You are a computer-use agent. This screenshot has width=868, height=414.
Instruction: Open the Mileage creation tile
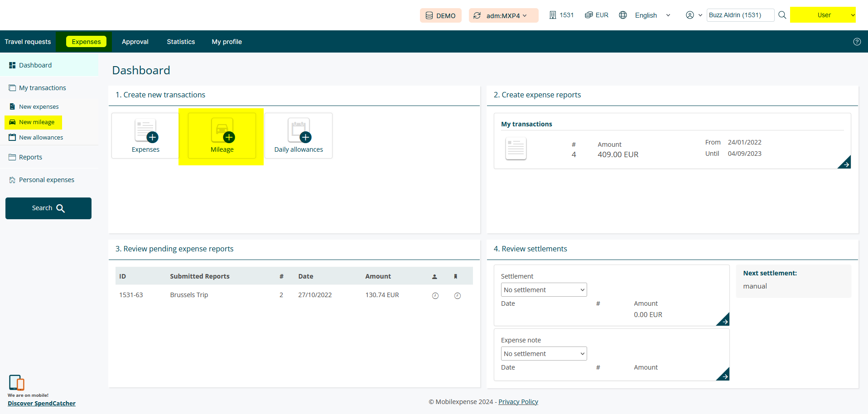(222, 135)
